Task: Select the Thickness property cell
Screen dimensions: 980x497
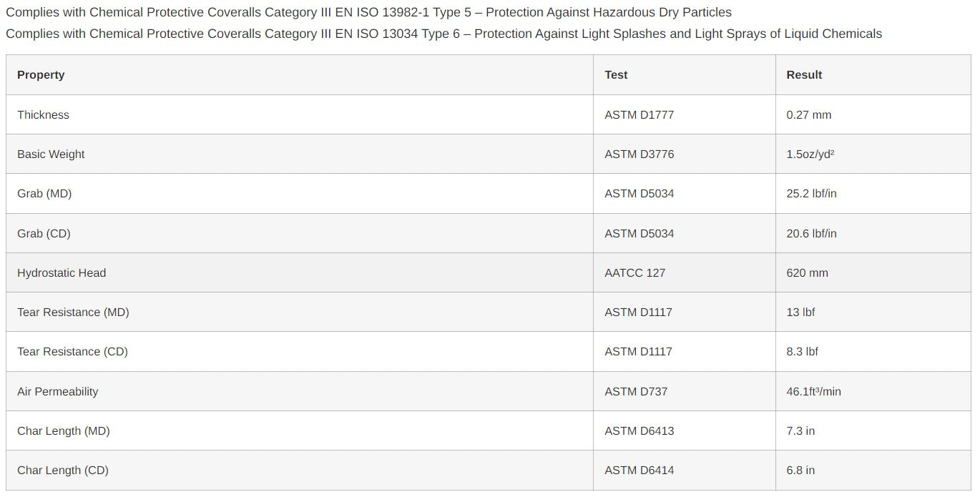Action: 44,115
